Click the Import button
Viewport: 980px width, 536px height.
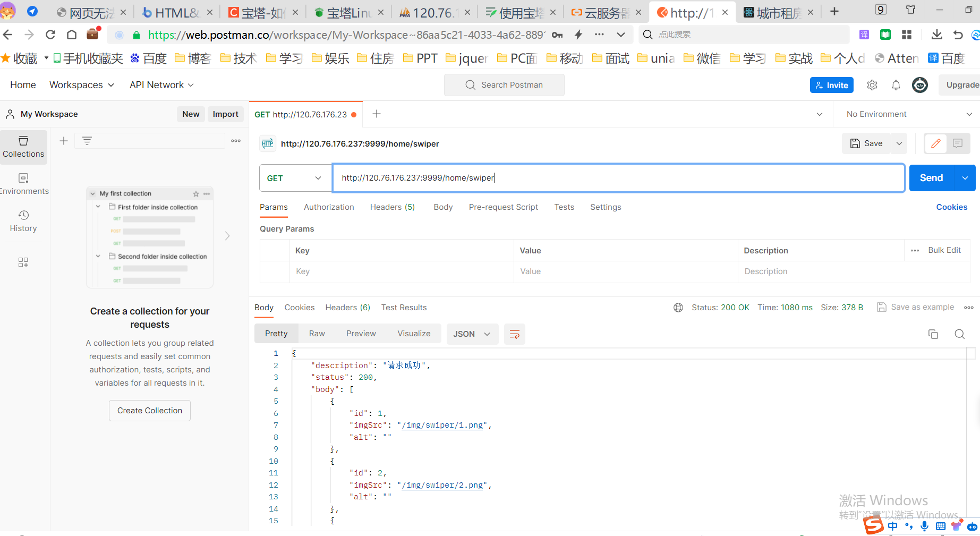coord(225,114)
